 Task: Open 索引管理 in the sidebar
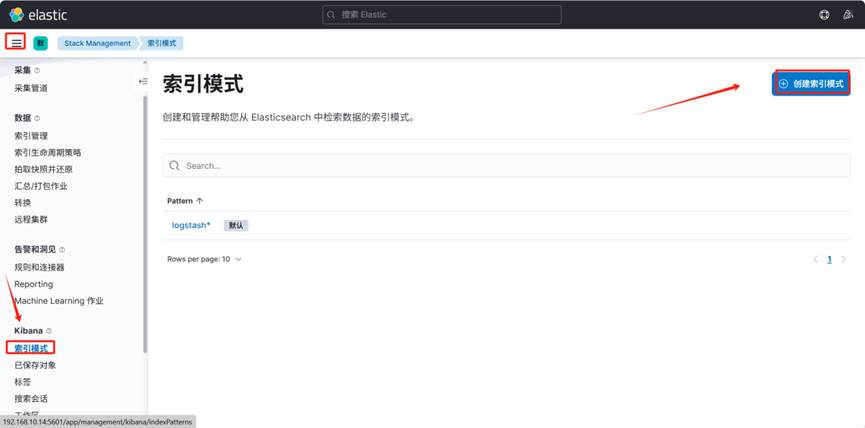point(31,136)
